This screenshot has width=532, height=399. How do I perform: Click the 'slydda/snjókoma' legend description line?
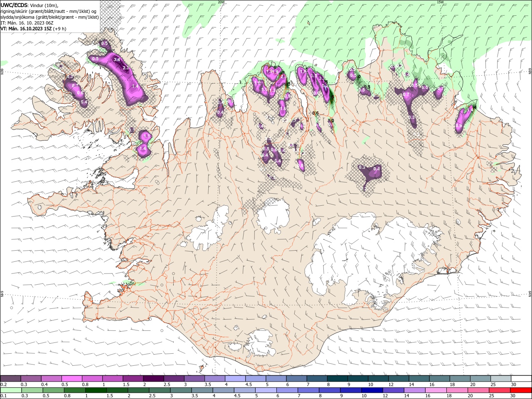[x=49, y=17]
